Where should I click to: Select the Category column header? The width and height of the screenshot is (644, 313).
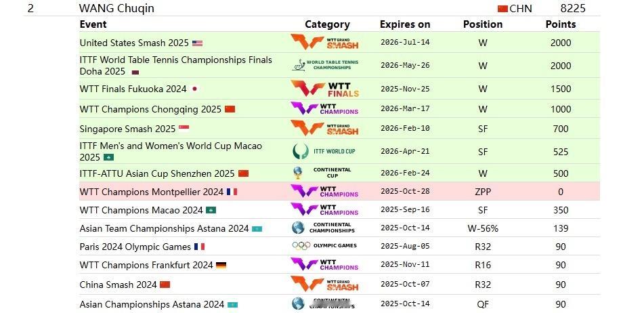coord(327,24)
